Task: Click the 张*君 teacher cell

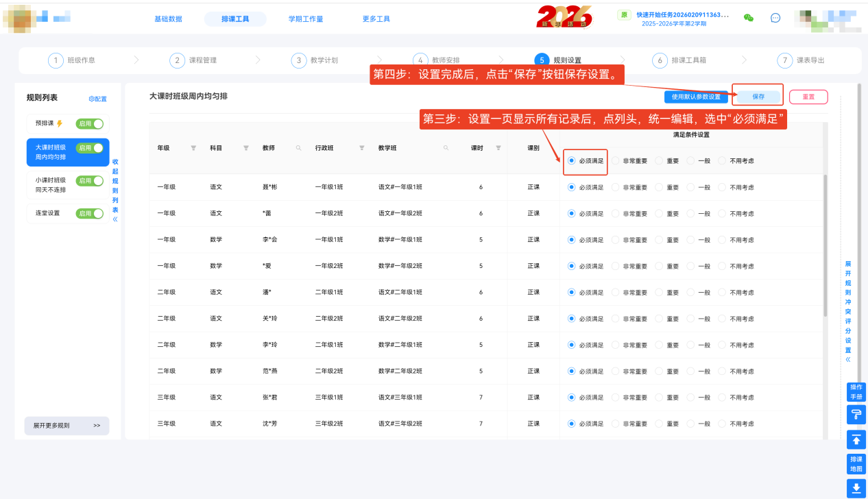Action: click(x=270, y=397)
